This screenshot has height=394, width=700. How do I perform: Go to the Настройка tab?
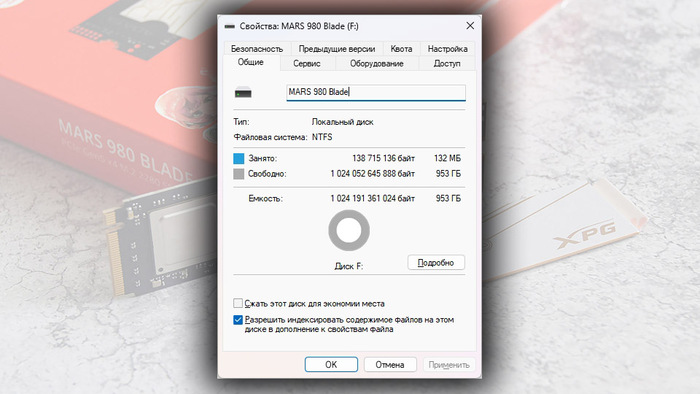coord(447,49)
